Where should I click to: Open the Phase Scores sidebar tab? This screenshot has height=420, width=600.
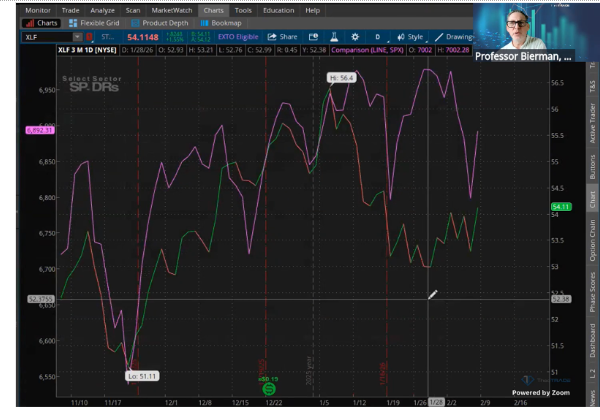point(592,292)
